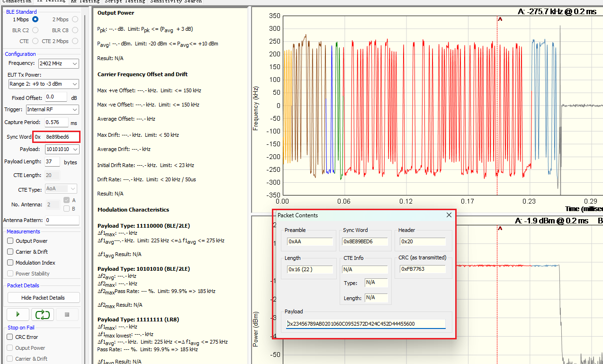
Task: Click the 'A: -275.7 kHz @ 0.2 ms' readout
Action: click(x=558, y=11)
